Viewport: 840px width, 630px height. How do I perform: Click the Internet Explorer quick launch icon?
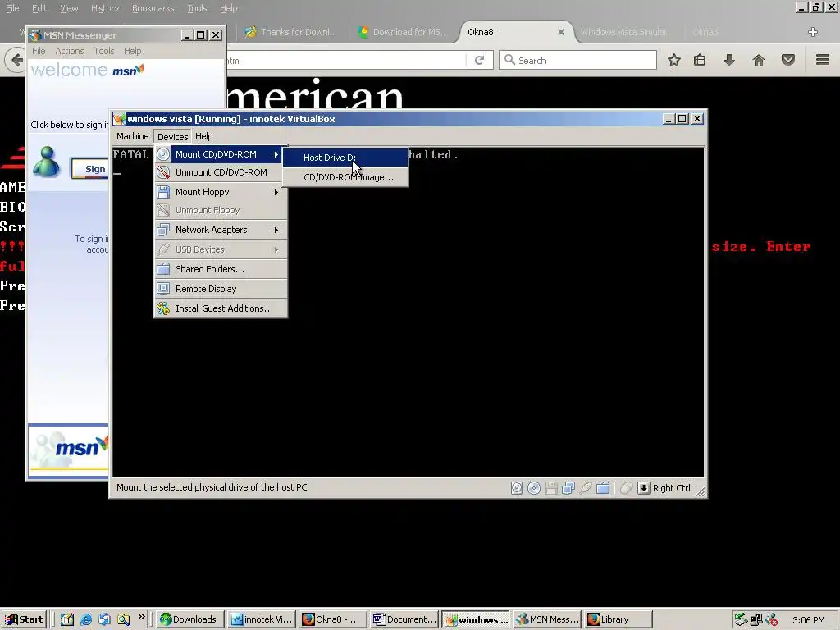[85, 620]
